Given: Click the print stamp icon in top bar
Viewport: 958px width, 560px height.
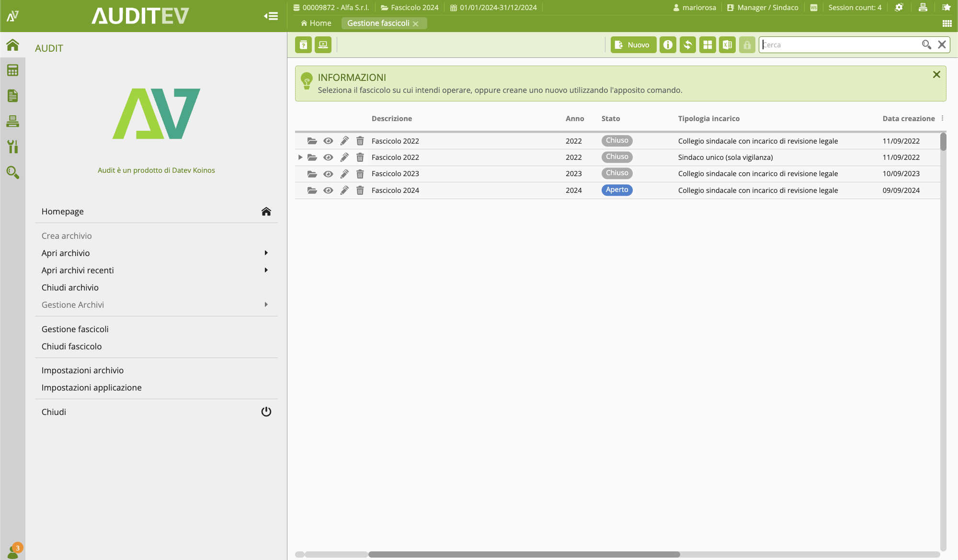Looking at the screenshot, I should point(923,7).
